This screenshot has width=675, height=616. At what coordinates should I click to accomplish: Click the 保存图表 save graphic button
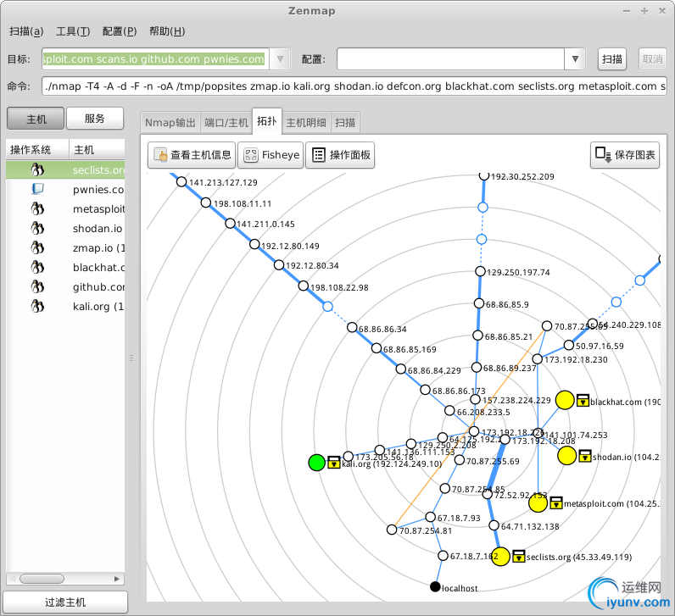[x=625, y=155]
